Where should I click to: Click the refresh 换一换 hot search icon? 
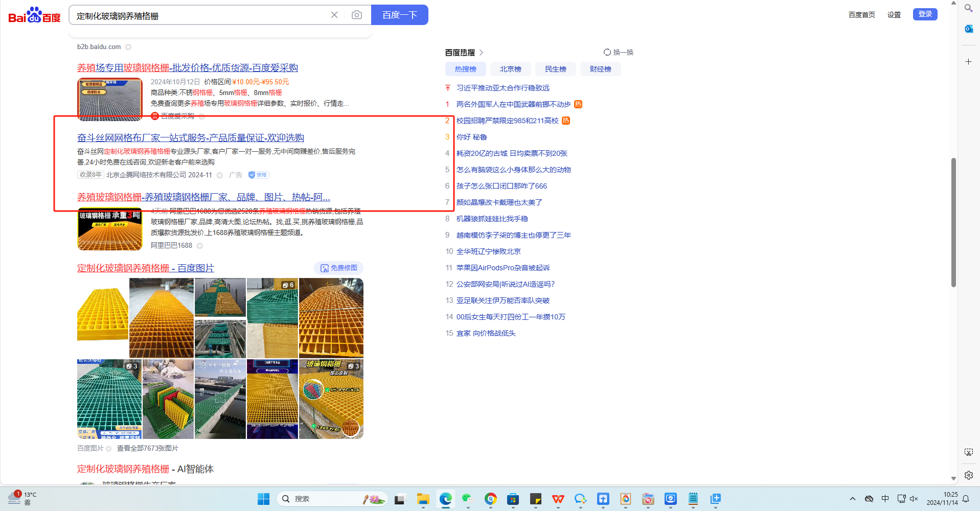(607, 52)
